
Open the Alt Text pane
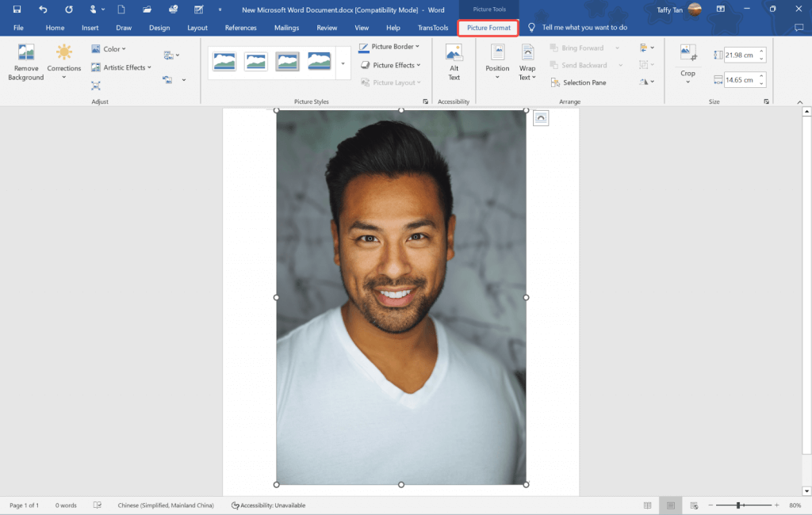[454, 63]
